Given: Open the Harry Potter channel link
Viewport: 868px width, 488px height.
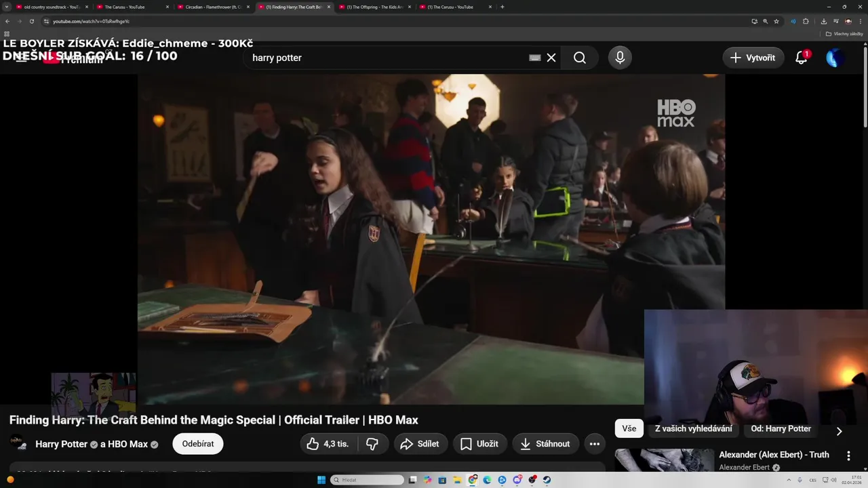Looking at the screenshot, I should pos(62,444).
